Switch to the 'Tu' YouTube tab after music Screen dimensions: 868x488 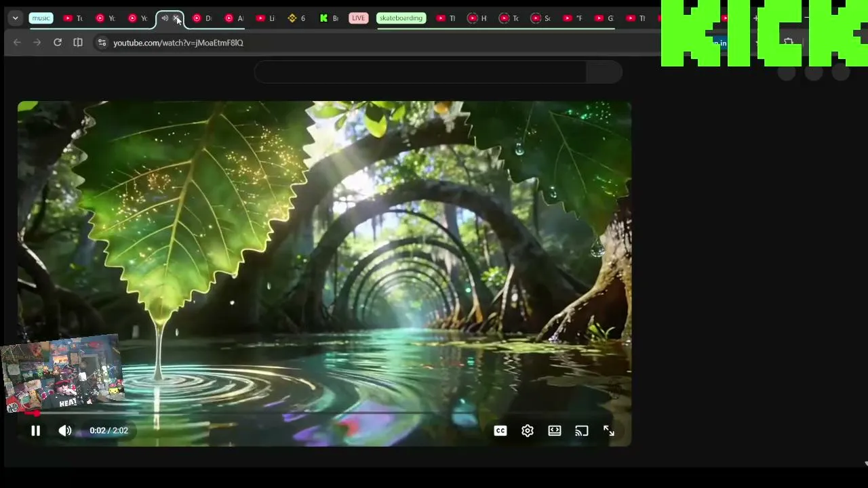(73, 18)
